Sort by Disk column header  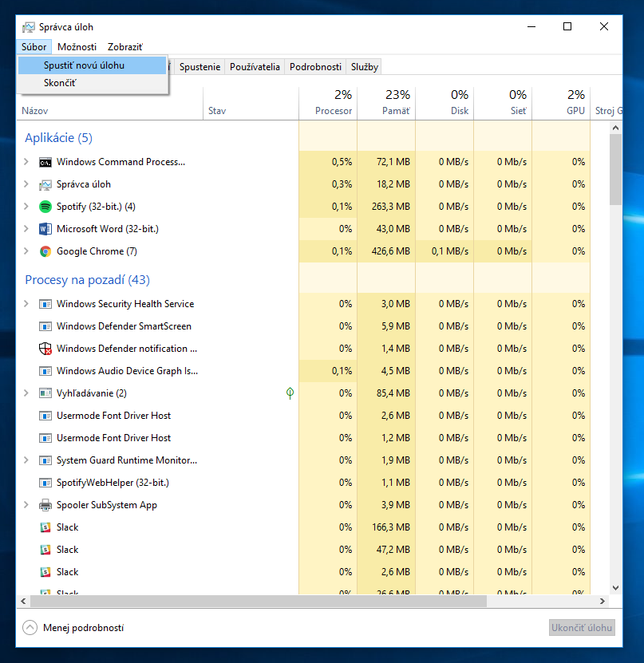pyautogui.click(x=444, y=104)
